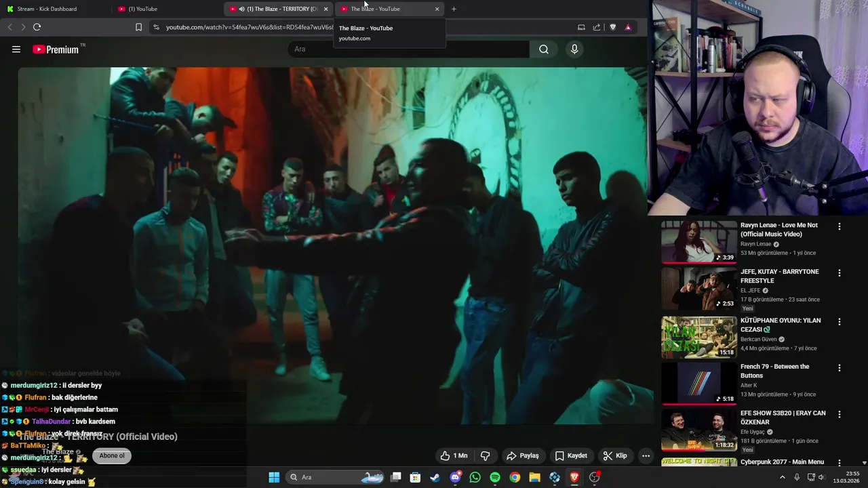Click the YouTube Premium logo

[x=56, y=49]
